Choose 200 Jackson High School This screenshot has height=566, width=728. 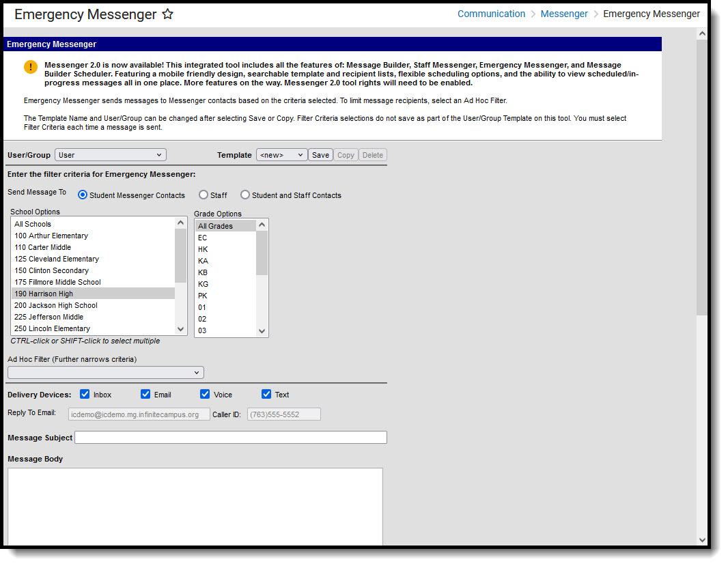click(93, 305)
